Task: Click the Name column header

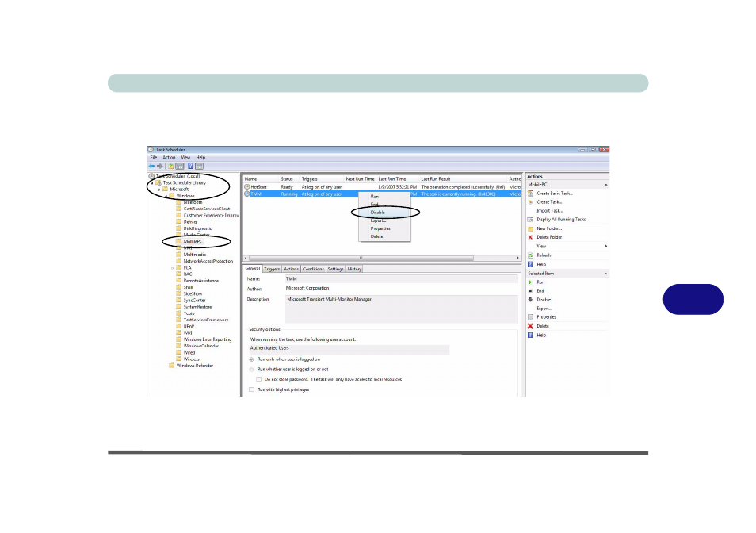Action: (x=262, y=179)
